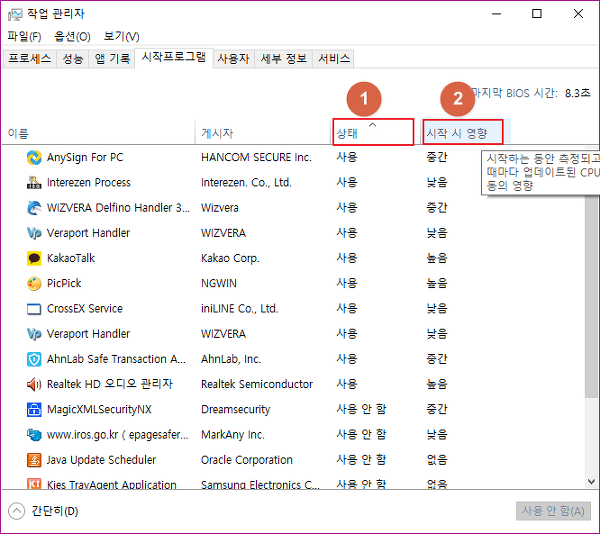Click publisher HANCOM SECURE Inc.
This screenshot has width=600, height=534.
pos(256,158)
